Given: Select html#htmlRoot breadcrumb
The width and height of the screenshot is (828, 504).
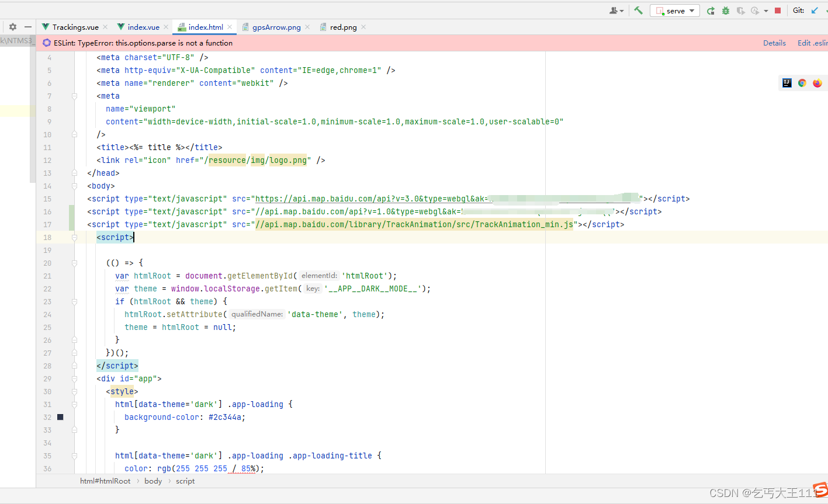Looking at the screenshot, I should 105,481.
